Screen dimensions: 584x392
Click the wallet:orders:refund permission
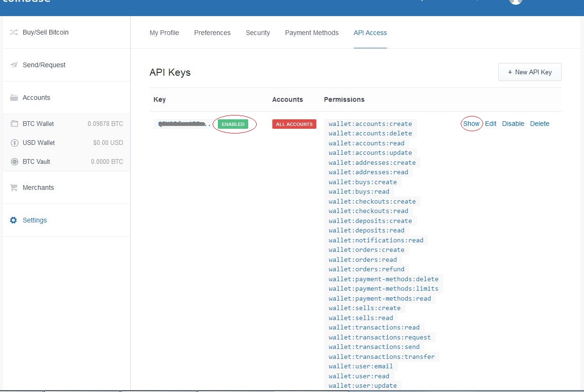coord(367,269)
